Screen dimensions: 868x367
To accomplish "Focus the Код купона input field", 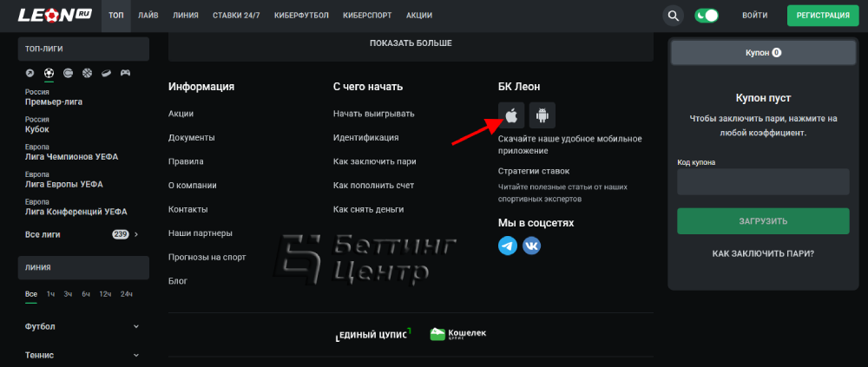I will click(763, 181).
